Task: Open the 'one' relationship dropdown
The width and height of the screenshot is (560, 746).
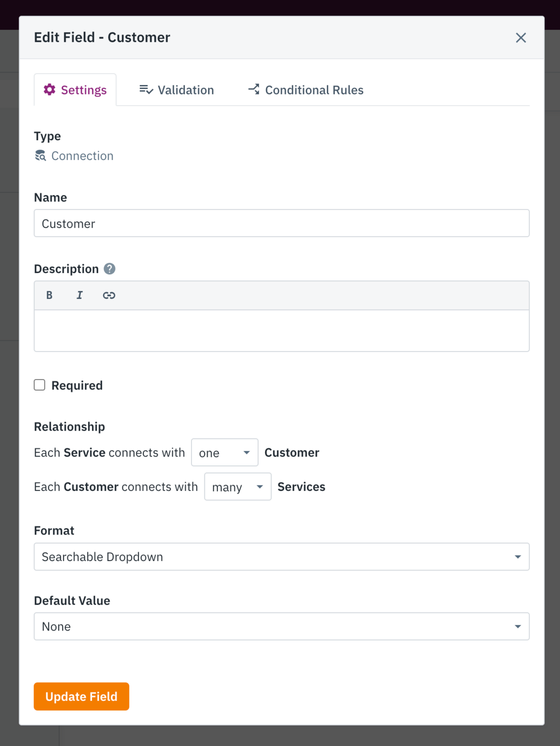Action: click(x=224, y=453)
